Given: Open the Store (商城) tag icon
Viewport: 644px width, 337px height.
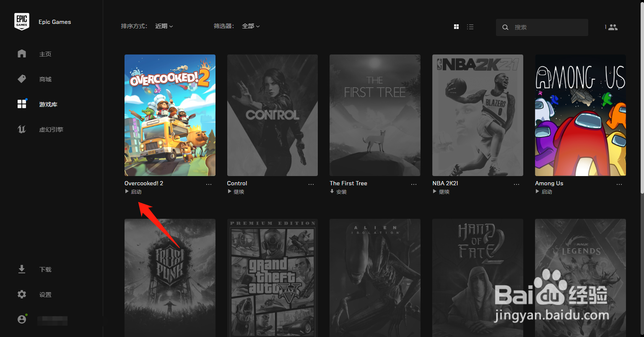Looking at the screenshot, I should 22,79.
